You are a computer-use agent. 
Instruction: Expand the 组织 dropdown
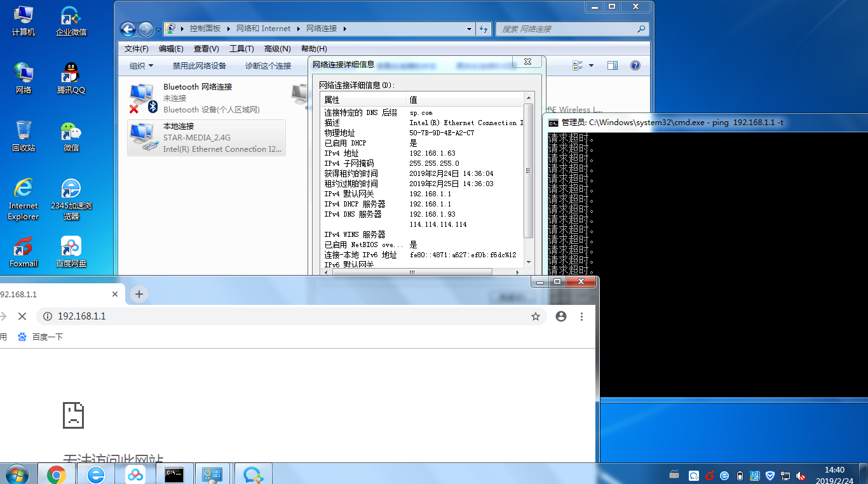pyautogui.click(x=141, y=65)
